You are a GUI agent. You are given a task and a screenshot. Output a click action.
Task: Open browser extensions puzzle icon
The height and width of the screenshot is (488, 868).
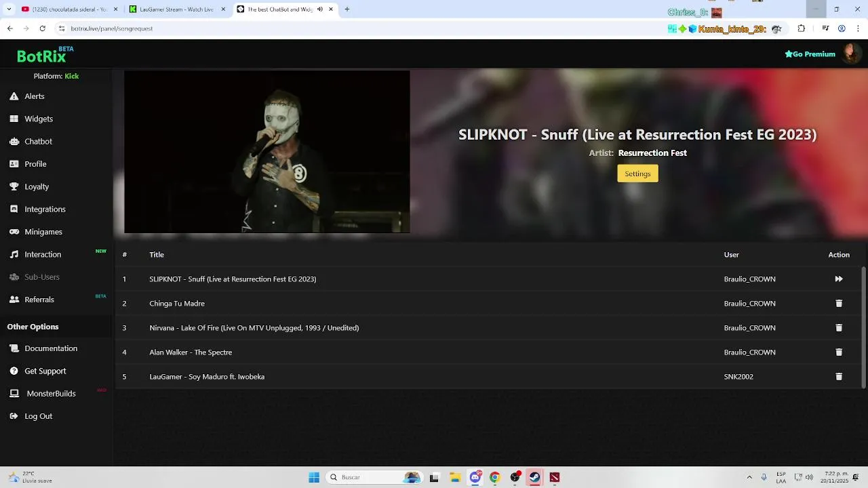(801, 28)
